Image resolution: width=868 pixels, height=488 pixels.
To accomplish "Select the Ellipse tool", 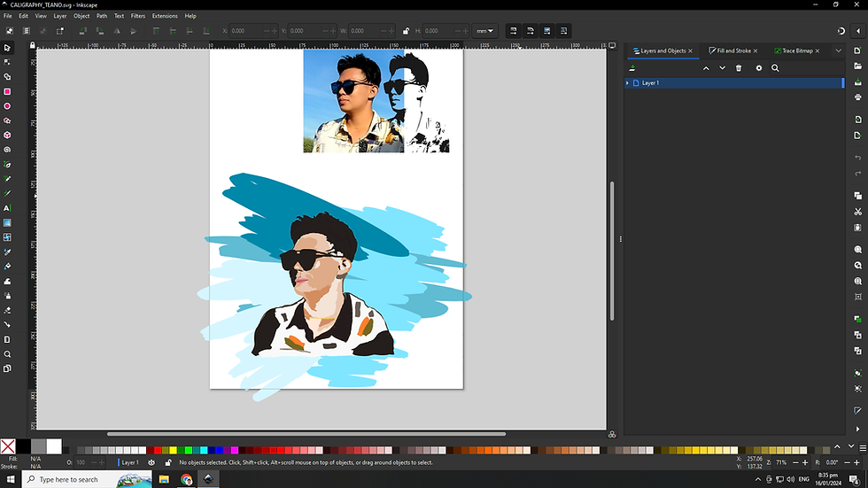I will click(7, 105).
